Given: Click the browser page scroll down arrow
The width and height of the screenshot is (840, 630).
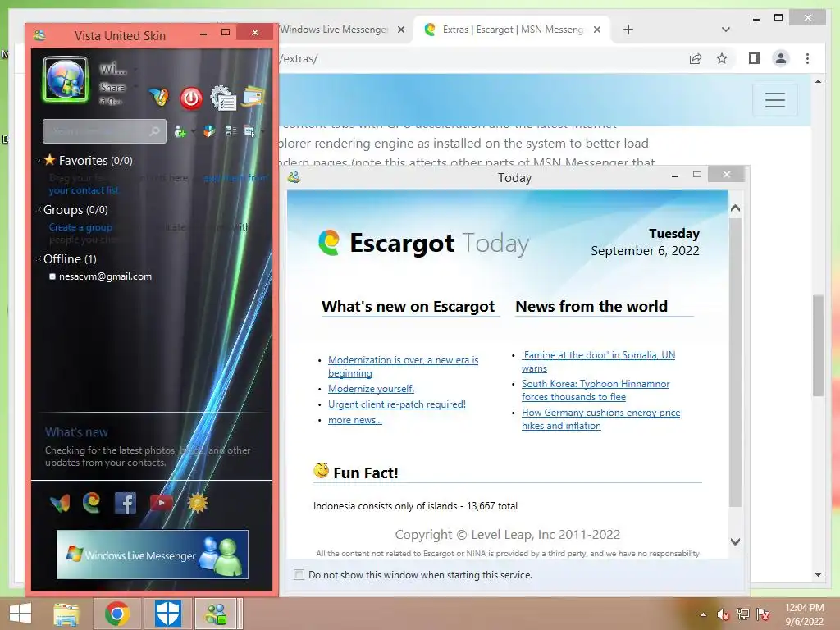Looking at the screenshot, I should [x=818, y=575].
